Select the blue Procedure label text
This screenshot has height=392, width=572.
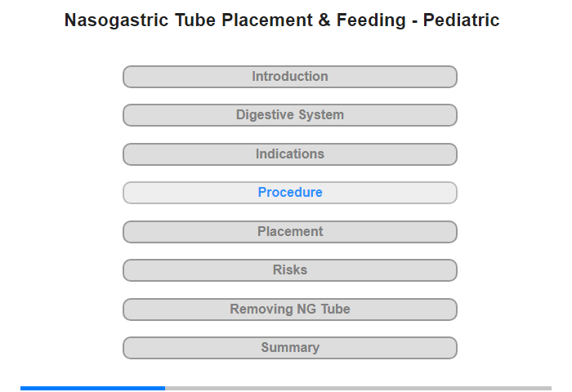(x=290, y=192)
